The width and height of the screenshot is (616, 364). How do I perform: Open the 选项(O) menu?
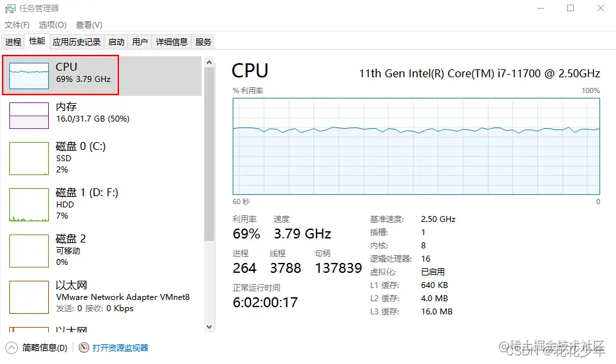[53, 25]
